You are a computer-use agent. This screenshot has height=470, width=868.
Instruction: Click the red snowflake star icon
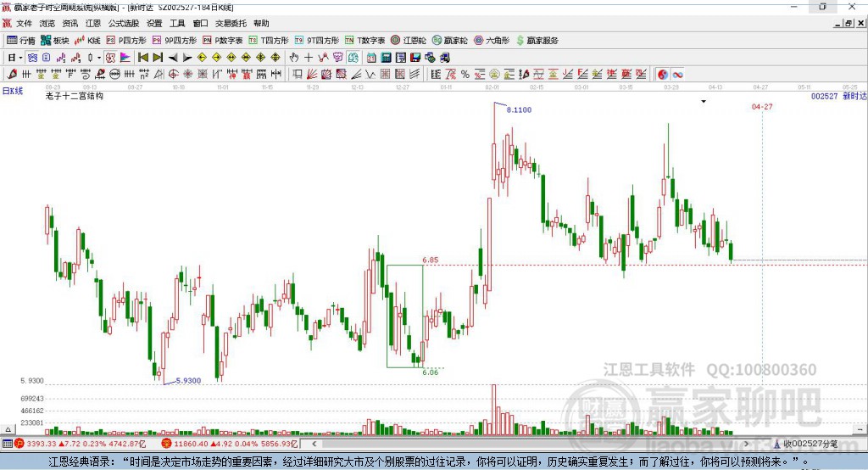pyautogui.click(x=187, y=74)
